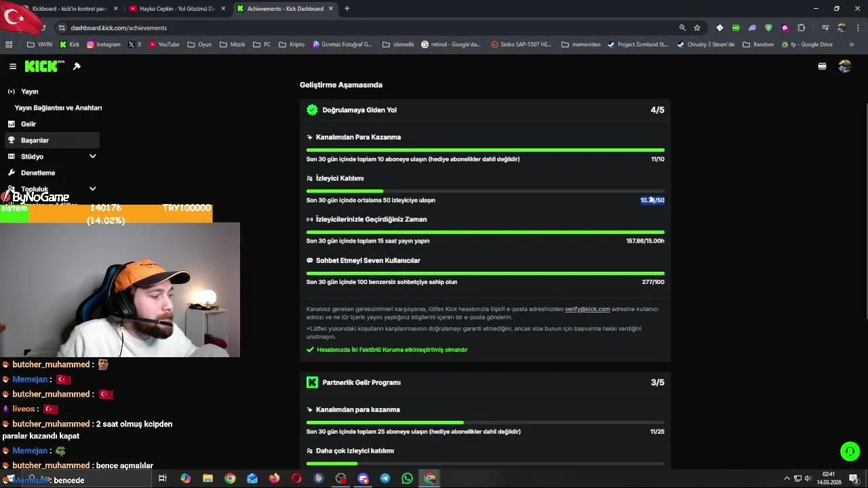
Task: Click the green support chat bubble
Action: [x=850, y=451]
